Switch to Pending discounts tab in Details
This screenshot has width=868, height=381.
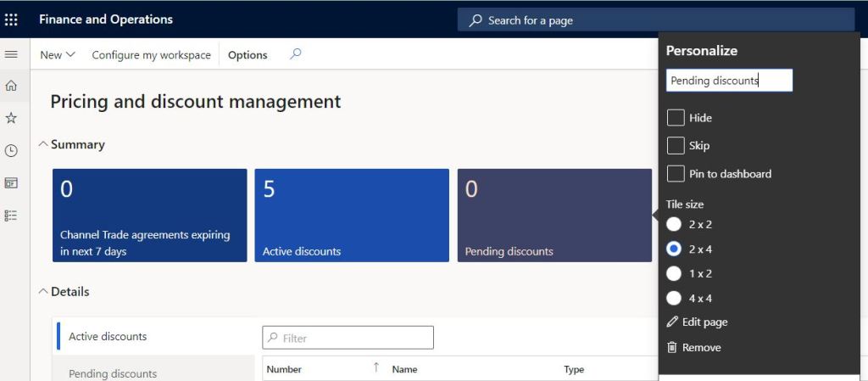pos(113,373)
